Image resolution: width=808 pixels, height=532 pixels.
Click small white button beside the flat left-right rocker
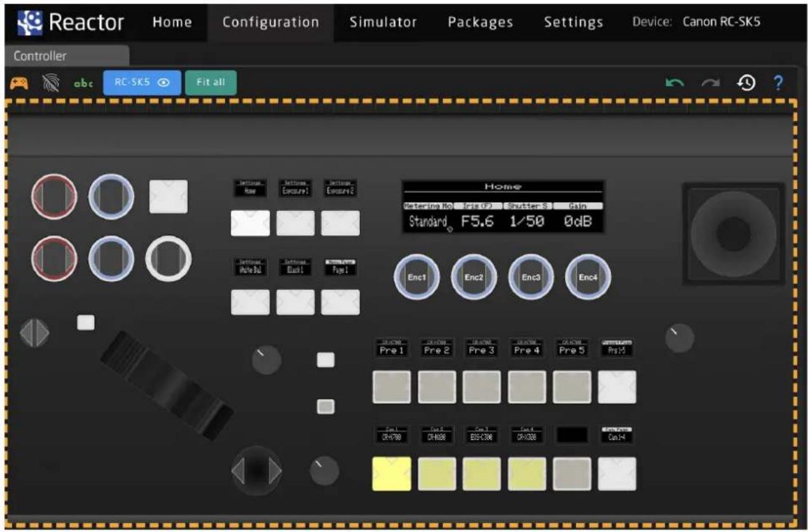[x=85, y=322]
